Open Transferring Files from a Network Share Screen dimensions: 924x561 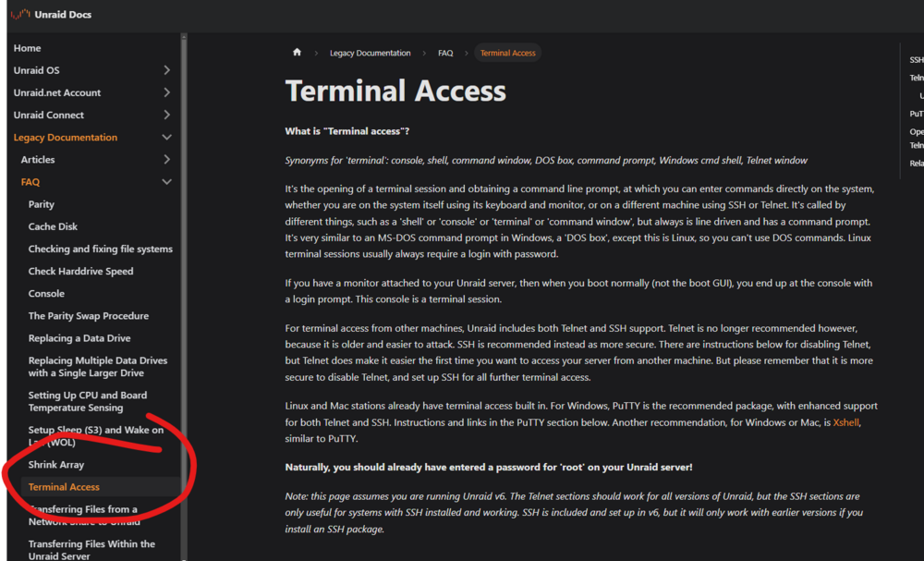84,515
